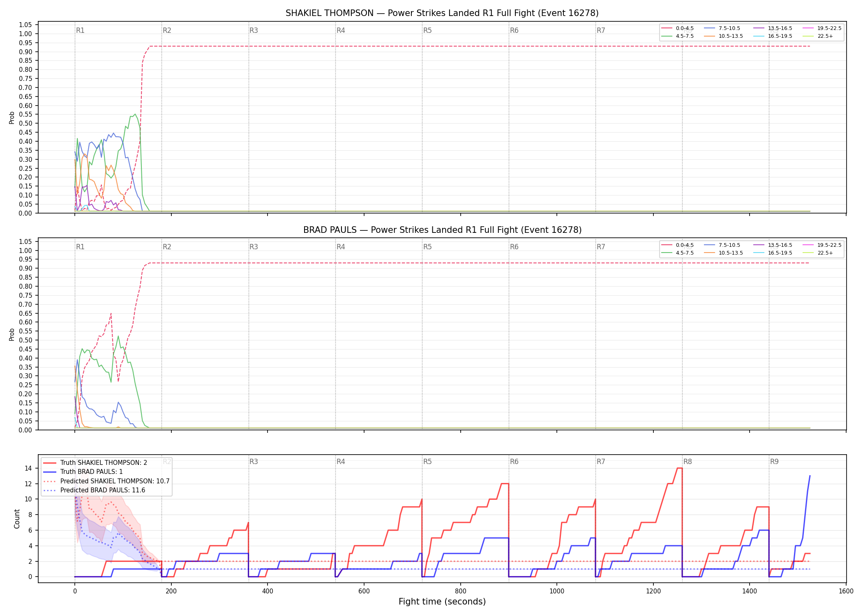Click the R3 round marker in Brad Pauls chart
863x616 pixels.
(254, 247)
